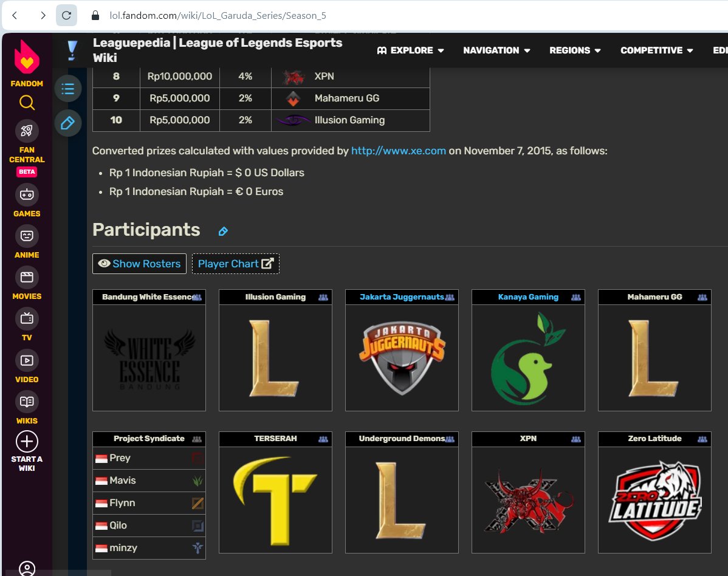The image size is (728, 576).
Task: Click Flynn's mid role icon
Action: (x=197, y=503)
